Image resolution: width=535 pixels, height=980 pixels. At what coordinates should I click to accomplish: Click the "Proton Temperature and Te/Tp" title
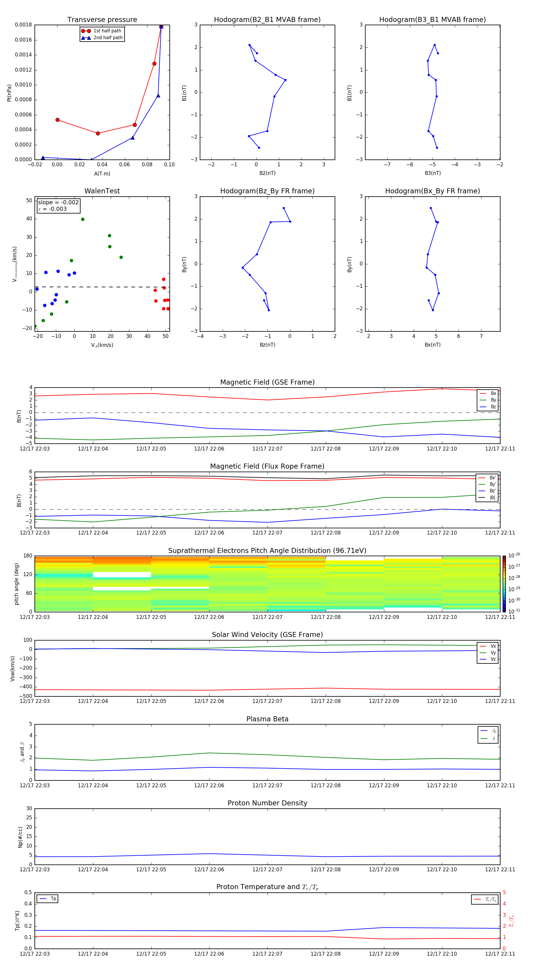(267, 887)
